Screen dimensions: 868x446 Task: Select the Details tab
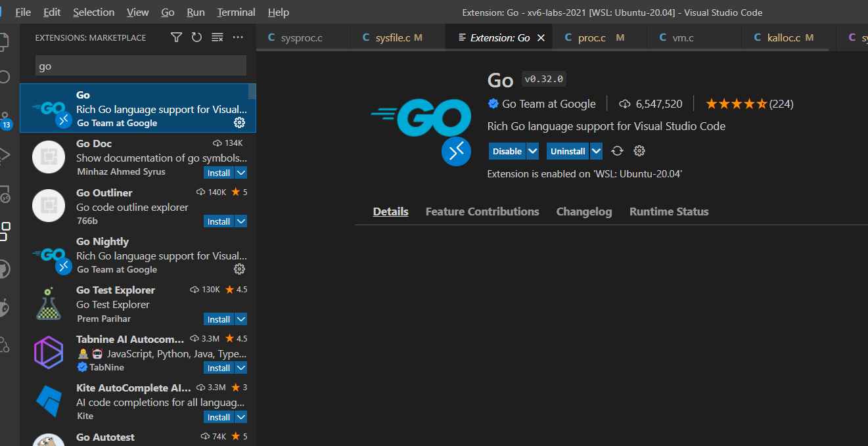pyautogui.click(x=391, y=212)
